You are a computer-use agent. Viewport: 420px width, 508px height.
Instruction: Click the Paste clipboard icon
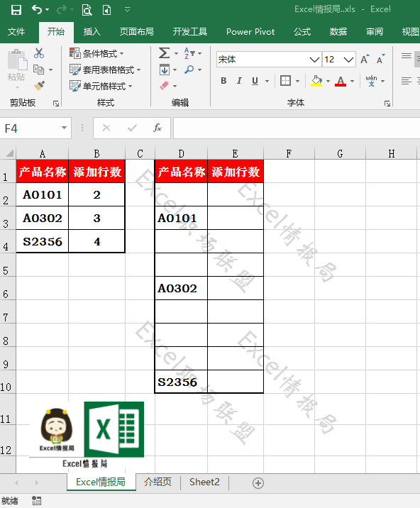pos(17,60)
